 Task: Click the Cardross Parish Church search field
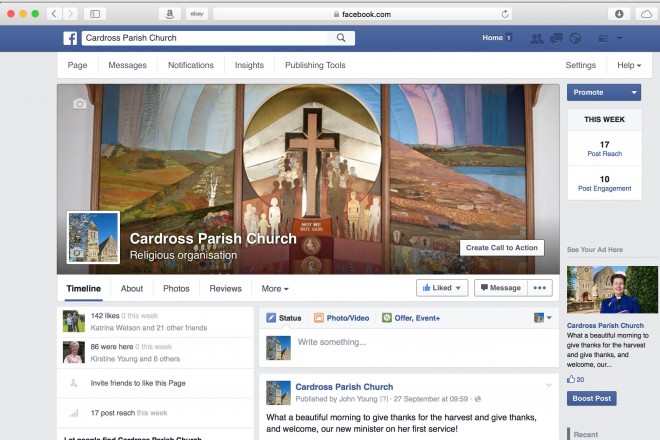pyautogui.click(x=205, y=38)
